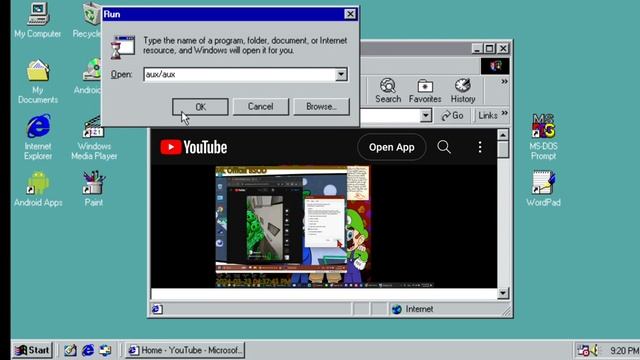Click the browser scrollbar up arrow
640x360 pixels.
click(503, 135)
